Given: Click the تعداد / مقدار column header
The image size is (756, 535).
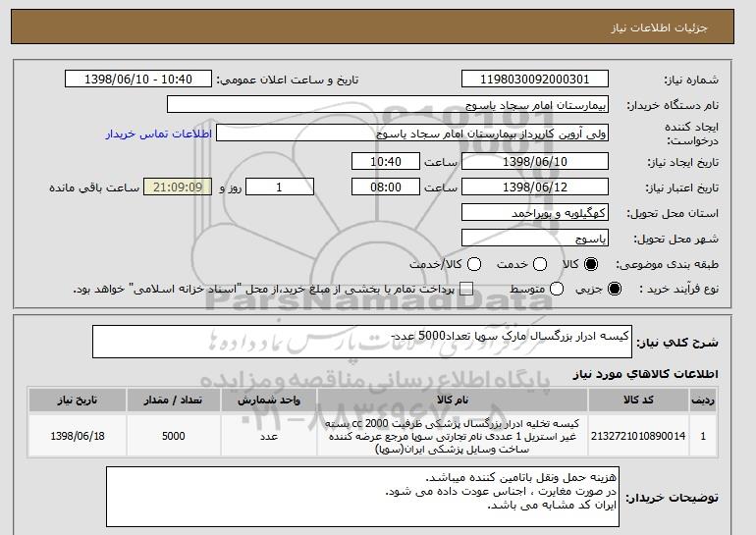Looking at the screenshot, I should coord(174,401).
